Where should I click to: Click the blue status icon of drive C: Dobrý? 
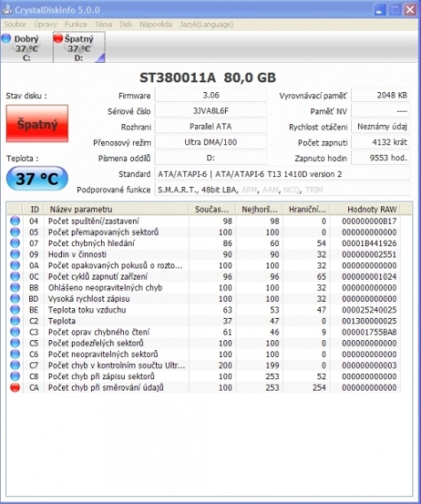click(6, 38)
